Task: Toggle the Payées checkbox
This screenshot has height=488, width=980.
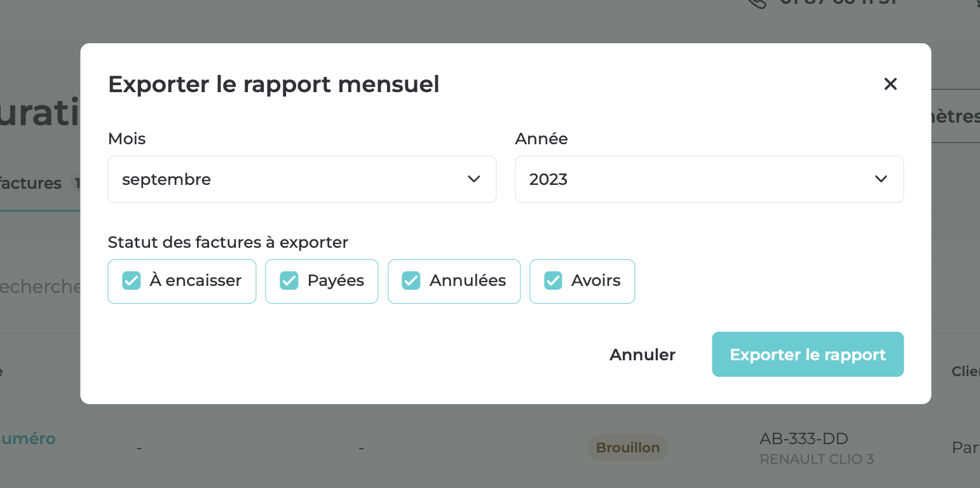Action: 289,281
